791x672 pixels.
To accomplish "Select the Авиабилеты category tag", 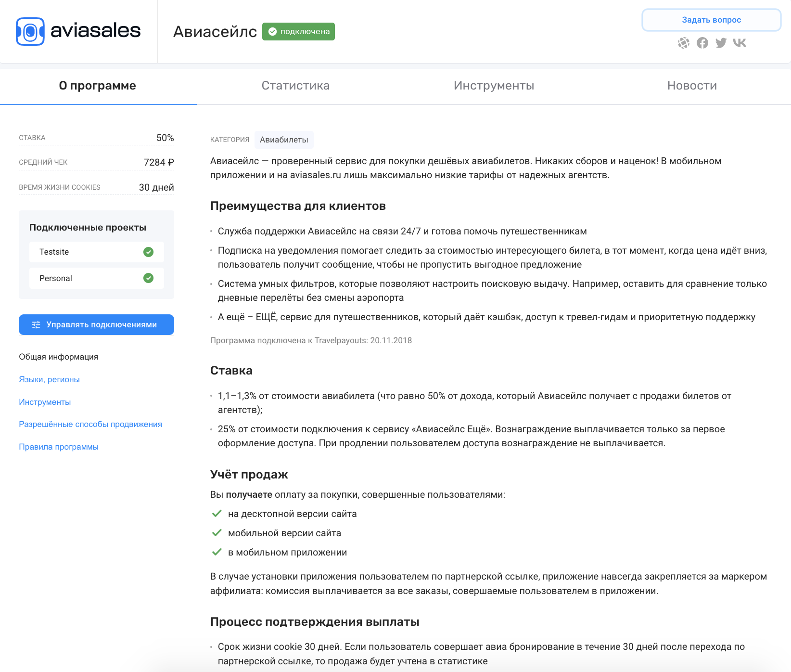I will (284, 140).
